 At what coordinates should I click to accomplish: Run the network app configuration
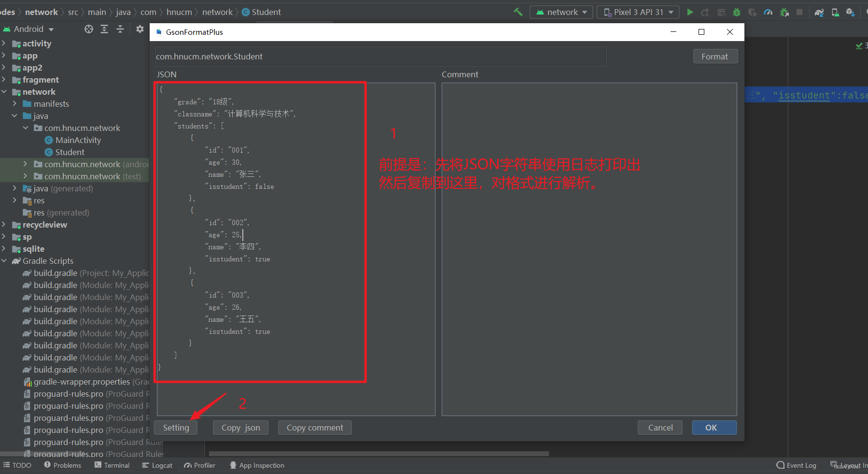click(690, 12)
